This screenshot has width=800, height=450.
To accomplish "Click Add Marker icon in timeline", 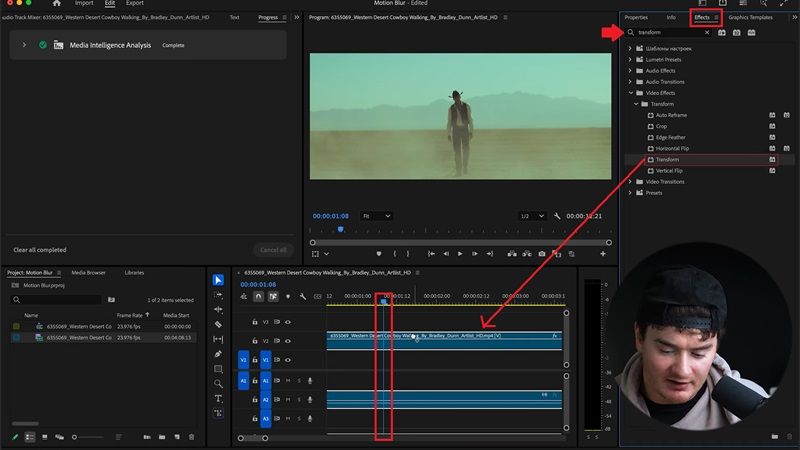I will [288, 296].
